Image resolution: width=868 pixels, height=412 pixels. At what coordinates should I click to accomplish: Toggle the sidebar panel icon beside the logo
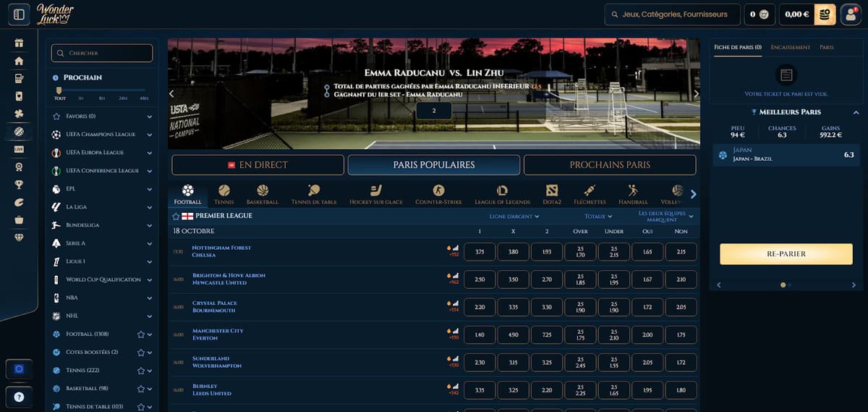pyautogui.click(x=19, y=14)
